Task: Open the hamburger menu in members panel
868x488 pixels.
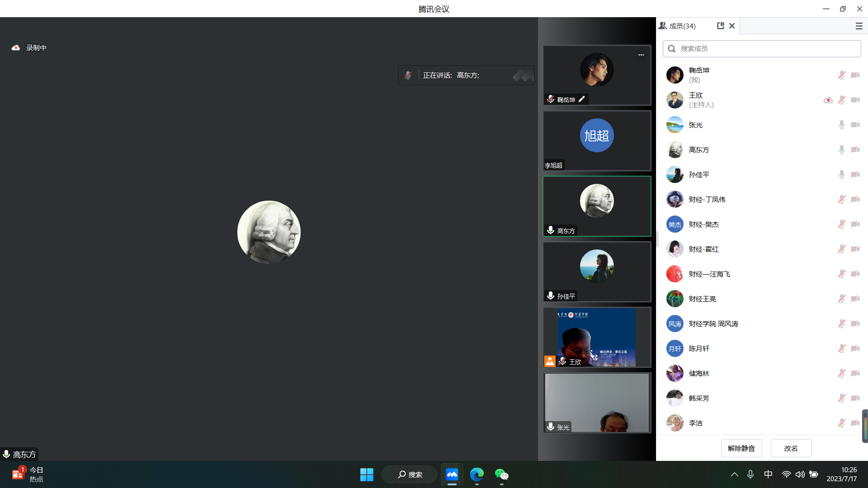Action: click(x=859, y=26)
